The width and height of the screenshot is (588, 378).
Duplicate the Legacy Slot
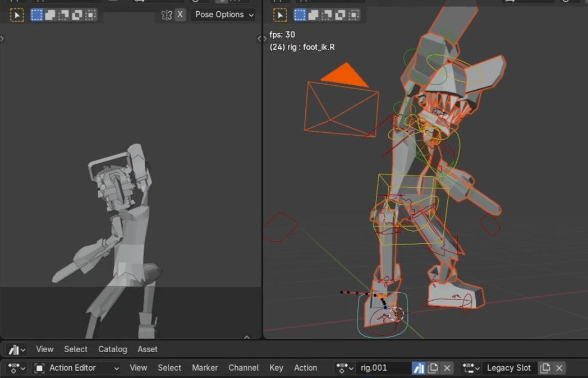tap(545, 368)
